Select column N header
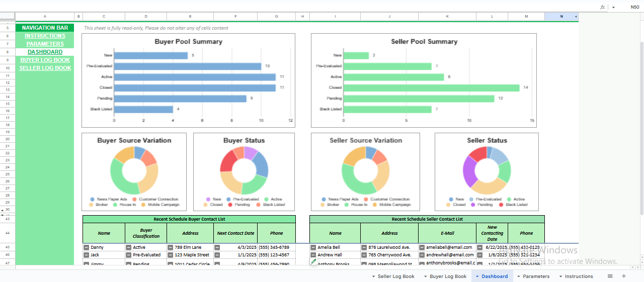 [x=561, y=17]
